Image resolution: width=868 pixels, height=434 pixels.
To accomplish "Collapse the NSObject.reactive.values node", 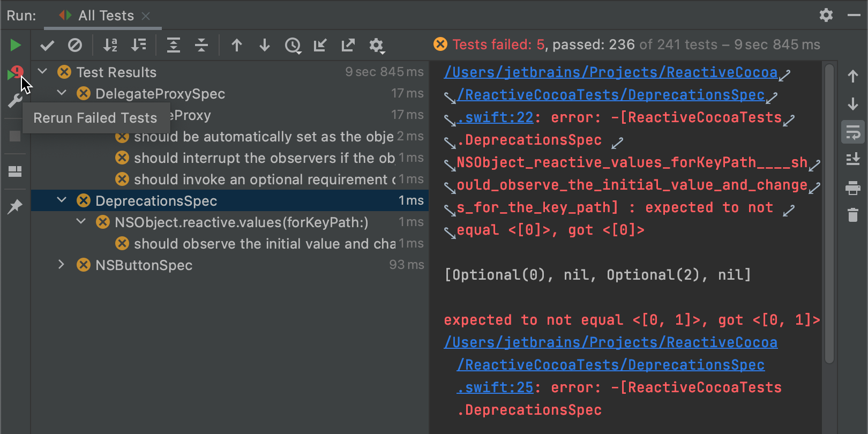I will coord(81,222).
